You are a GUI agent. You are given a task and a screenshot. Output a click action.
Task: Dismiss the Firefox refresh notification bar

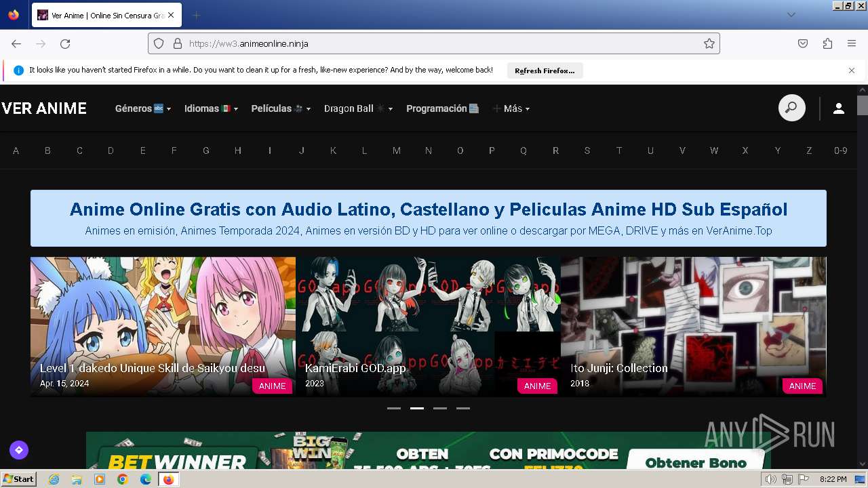pos(852,70)
